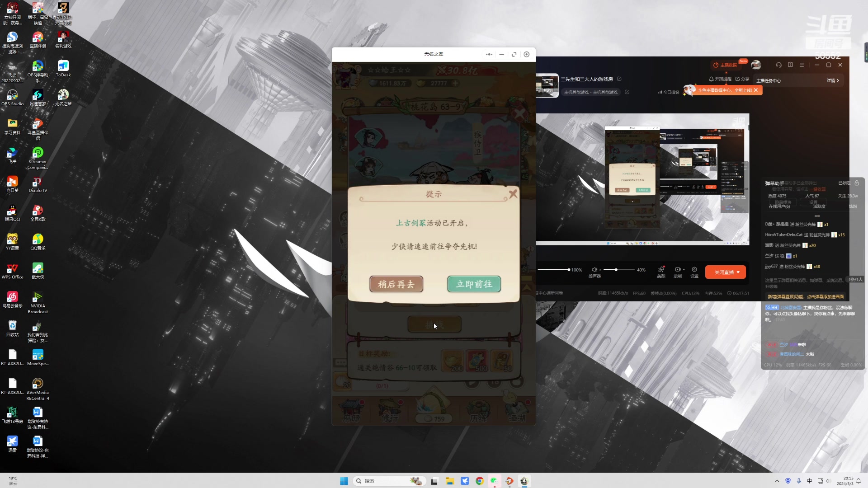Image resolution: width=868 pixels, height=488 pixels.
Task: Toggle the 弹幕助手 lock icon
Action: pos(856,183)
